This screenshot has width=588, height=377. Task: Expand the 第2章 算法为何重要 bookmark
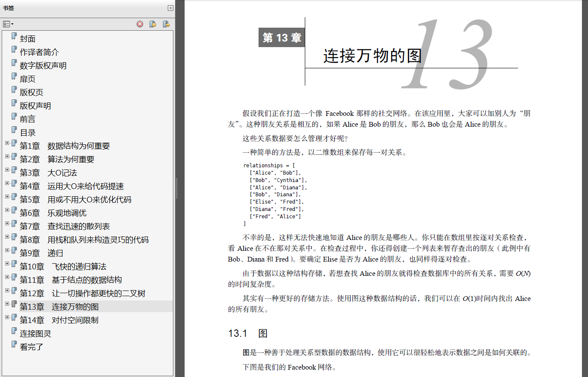click(x=7, y=157)
